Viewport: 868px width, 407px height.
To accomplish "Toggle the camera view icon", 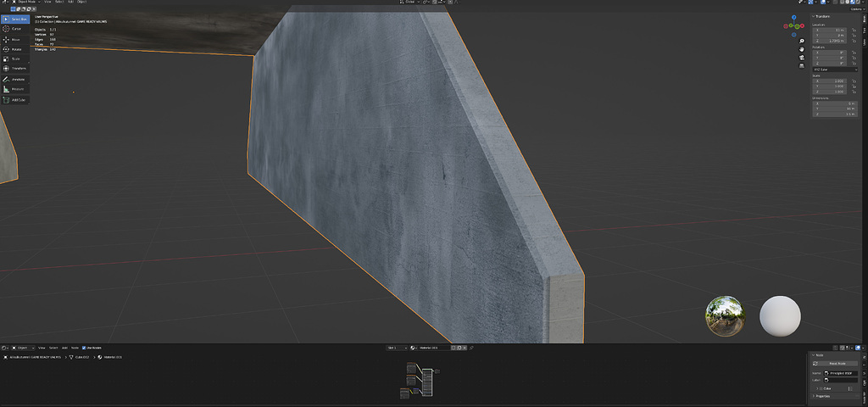I will [802, 58].
